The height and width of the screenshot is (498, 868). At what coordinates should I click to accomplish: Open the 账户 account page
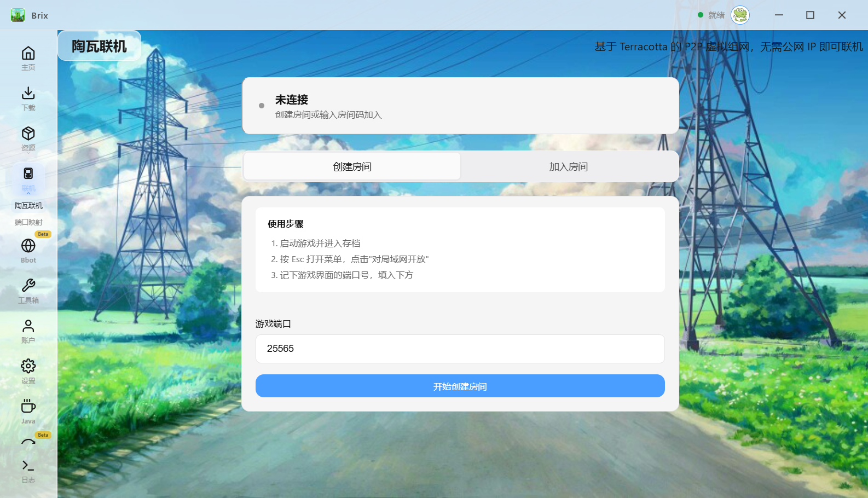[28, 331]
